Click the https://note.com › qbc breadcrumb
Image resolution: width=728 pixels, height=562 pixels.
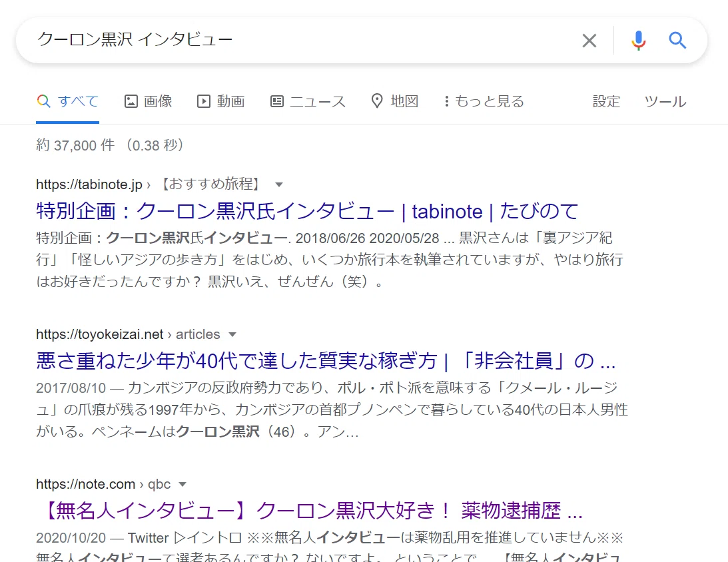pyautogui.click(x=103, y=484)
